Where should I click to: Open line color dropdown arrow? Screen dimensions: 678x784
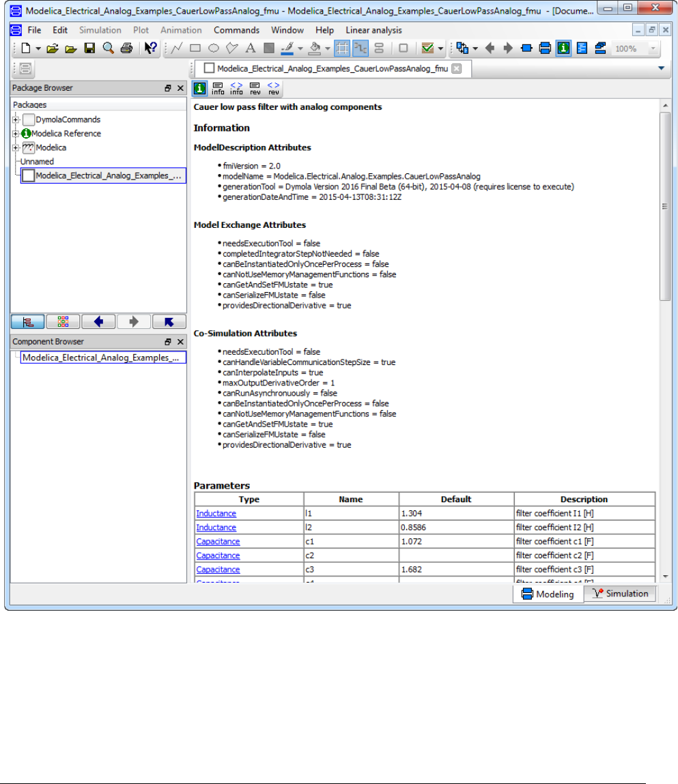300,48
